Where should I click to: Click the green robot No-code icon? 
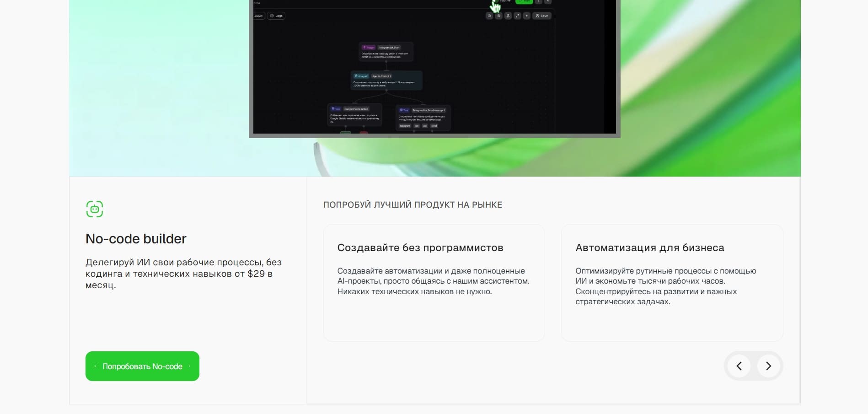pyautogui.click(x=95, y=209)
